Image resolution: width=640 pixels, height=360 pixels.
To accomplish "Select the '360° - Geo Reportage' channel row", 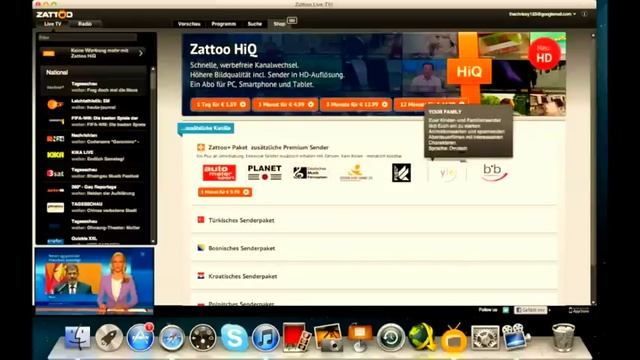I will 93,190.
